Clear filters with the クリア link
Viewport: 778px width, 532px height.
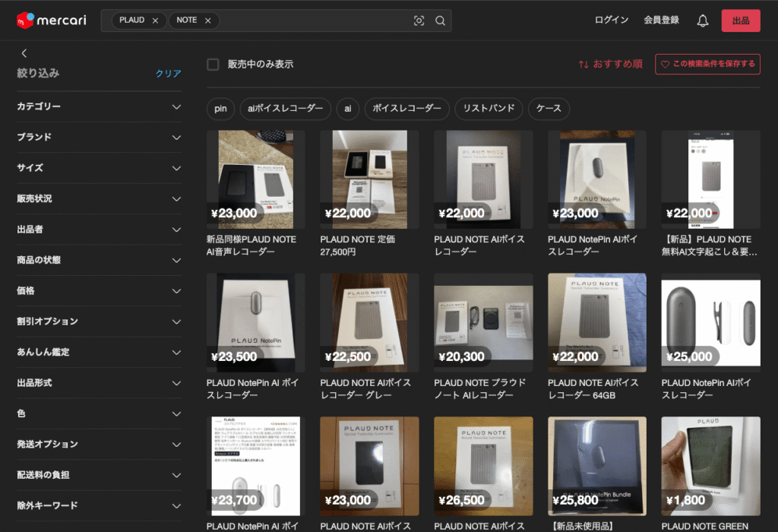[168, 74]
